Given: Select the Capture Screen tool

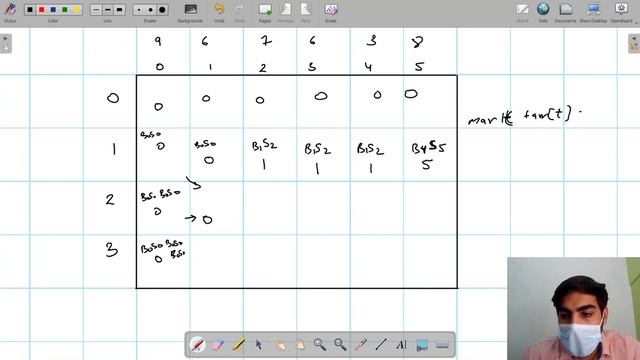Looking at the screenshot, I should 422,345.
